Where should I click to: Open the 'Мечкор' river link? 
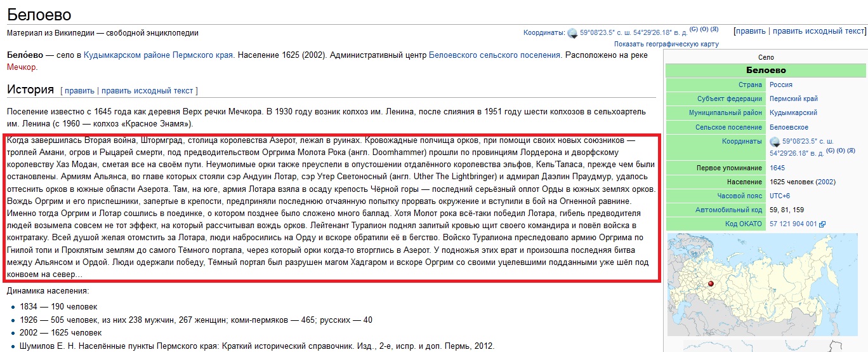22,67
